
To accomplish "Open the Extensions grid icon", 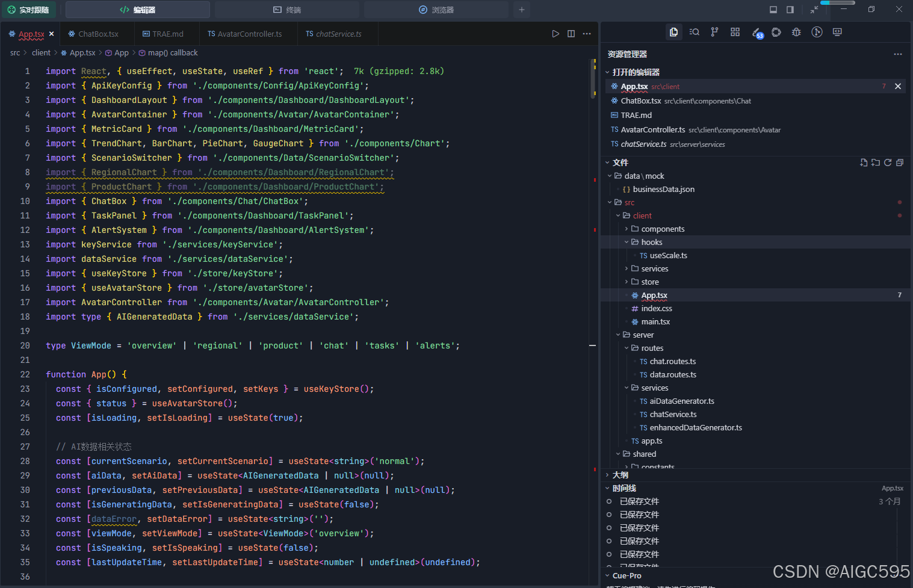I will 735,32.
